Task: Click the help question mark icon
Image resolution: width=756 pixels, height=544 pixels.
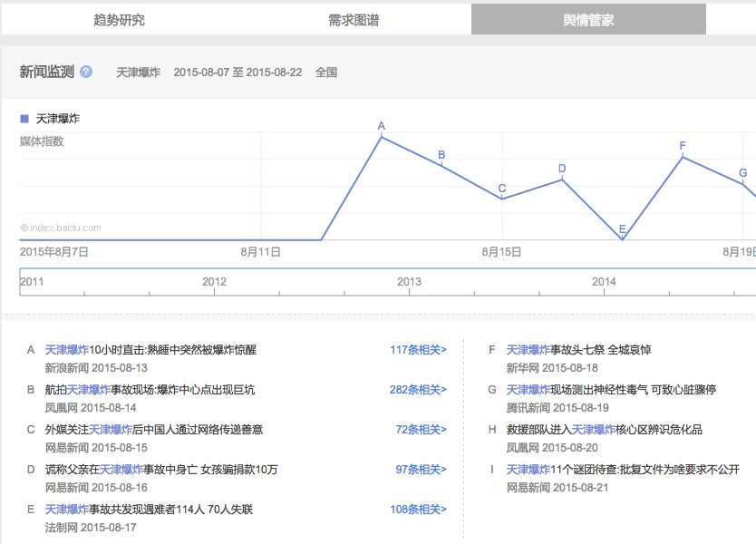Action: pos(86,72)
